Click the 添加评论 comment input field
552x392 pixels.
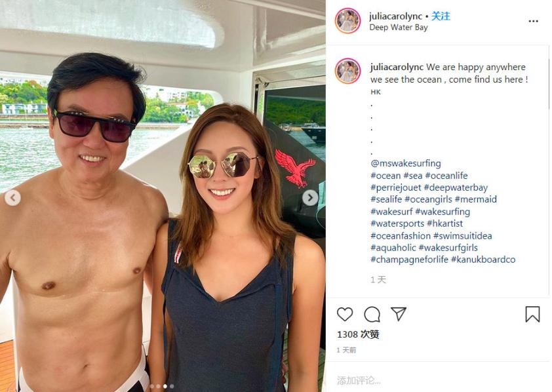point(437,380)
